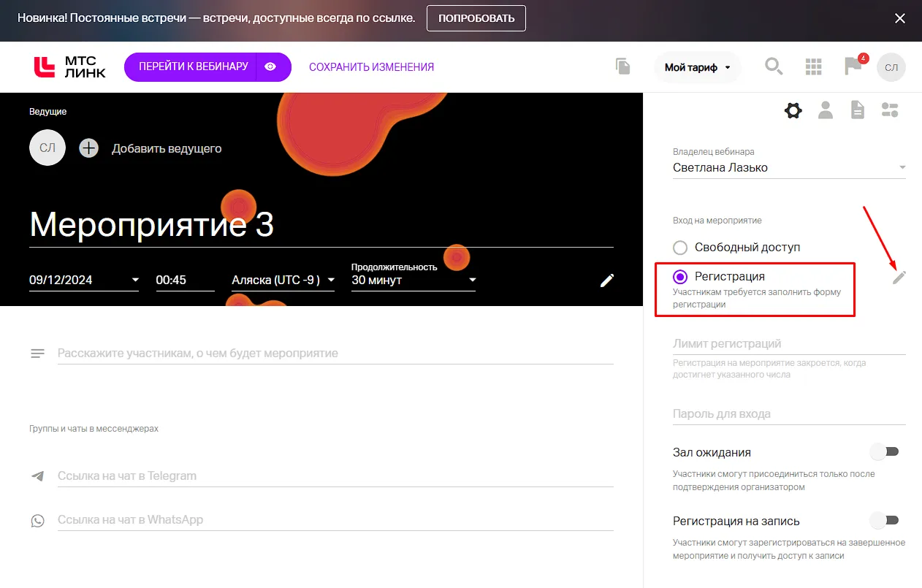This screenshot has height=588, width=922.
Task: Switch to the participants person tab
Action: [x=826, y=110]
